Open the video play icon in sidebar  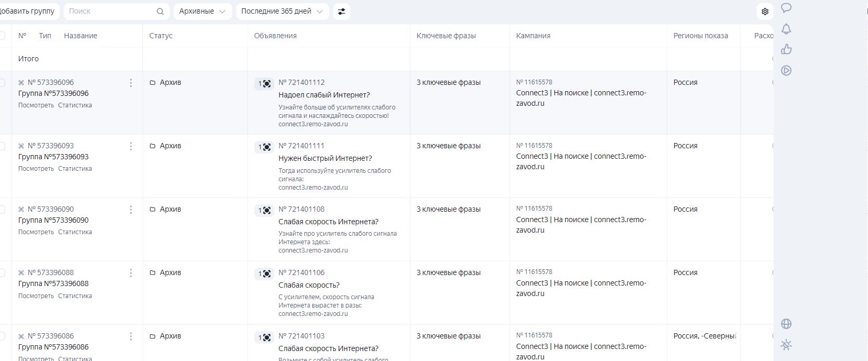[x=786, y=70]
